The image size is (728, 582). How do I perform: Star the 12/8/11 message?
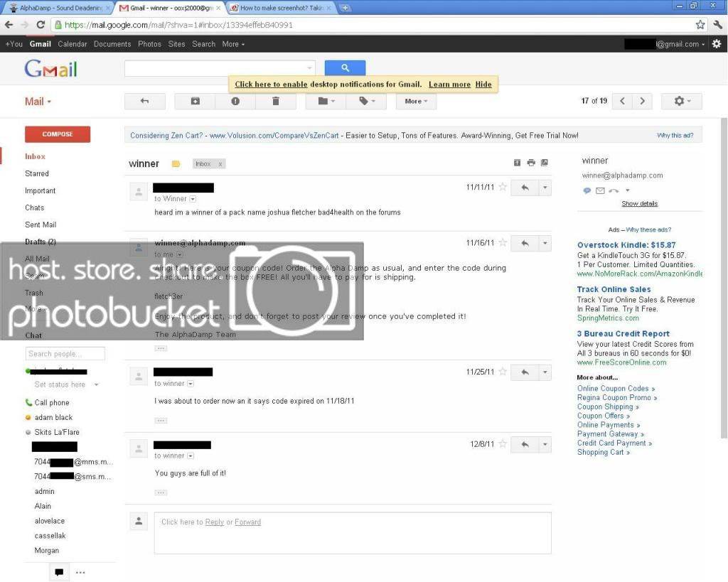(x=503, y=444)
